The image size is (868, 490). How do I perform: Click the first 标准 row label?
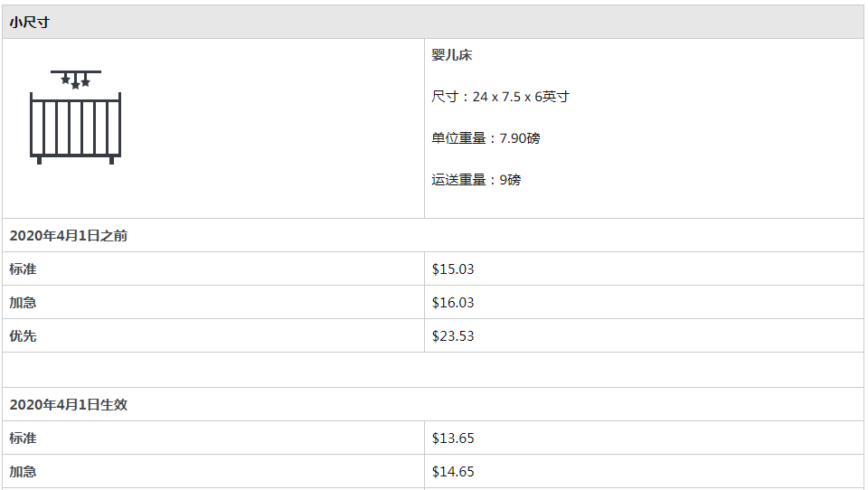coord(23,269)
